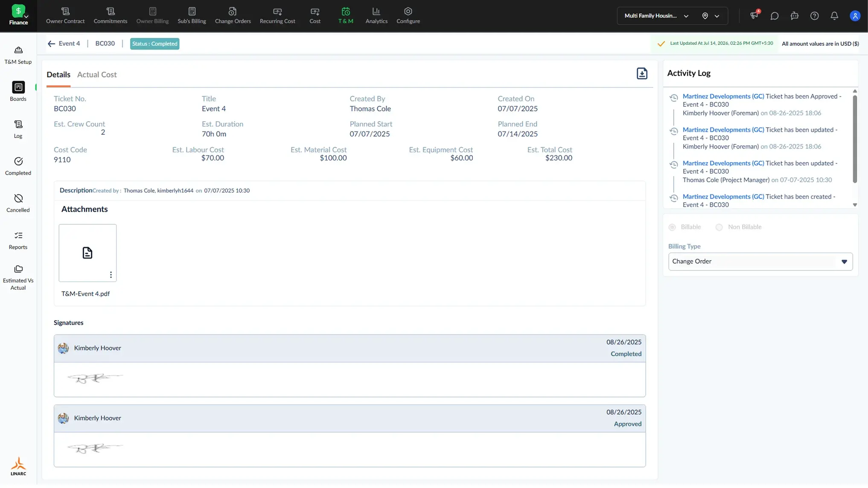Click the Cost Code value 9110
Image resolution: width=868 pixels, height=488 pixels.
pos(62,160)
